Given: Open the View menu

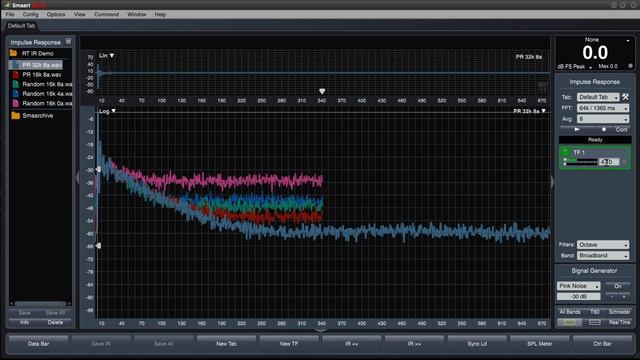Looking at the screenshot, I should click(x=80, y=14).
